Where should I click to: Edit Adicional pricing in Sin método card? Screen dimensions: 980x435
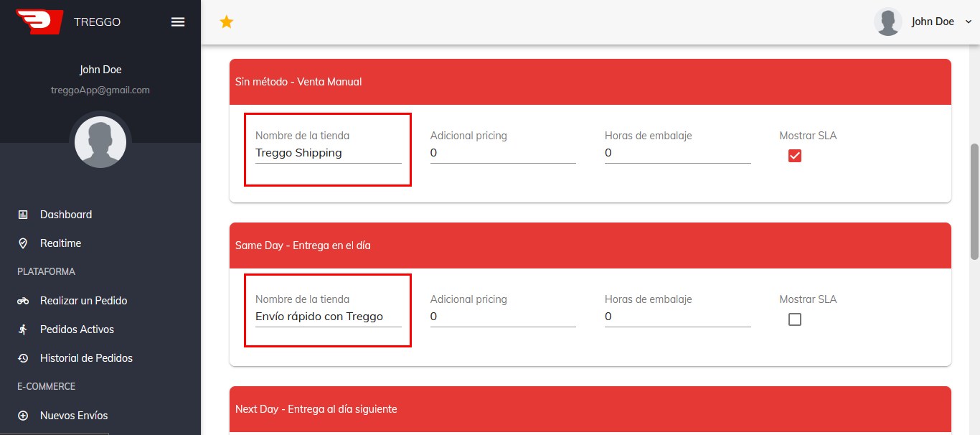point(503,153)
